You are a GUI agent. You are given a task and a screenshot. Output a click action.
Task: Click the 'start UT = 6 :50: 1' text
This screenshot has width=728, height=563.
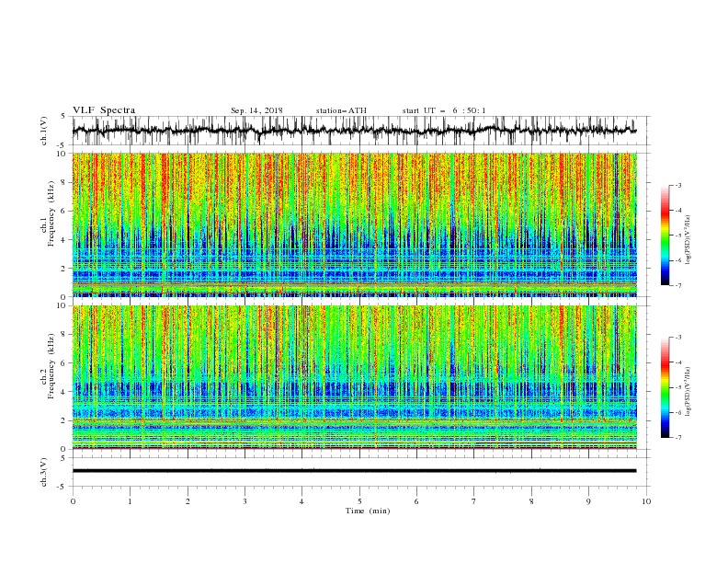click(444, 110)
